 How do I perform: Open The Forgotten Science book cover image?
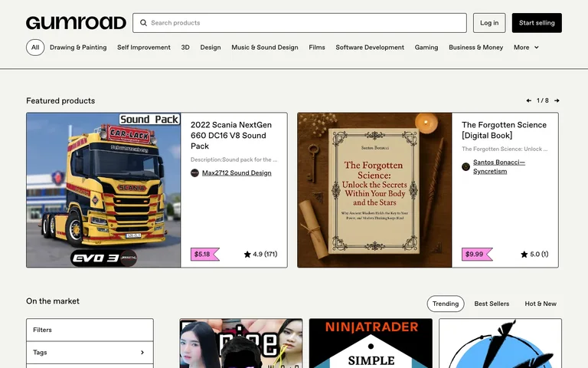coord(374,190)
